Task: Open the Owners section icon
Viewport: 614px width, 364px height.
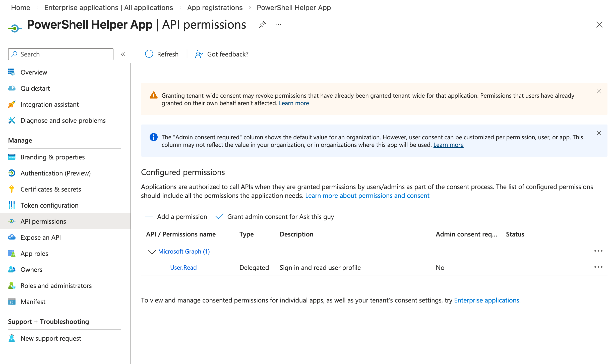Action: click(x=12, y=269)
